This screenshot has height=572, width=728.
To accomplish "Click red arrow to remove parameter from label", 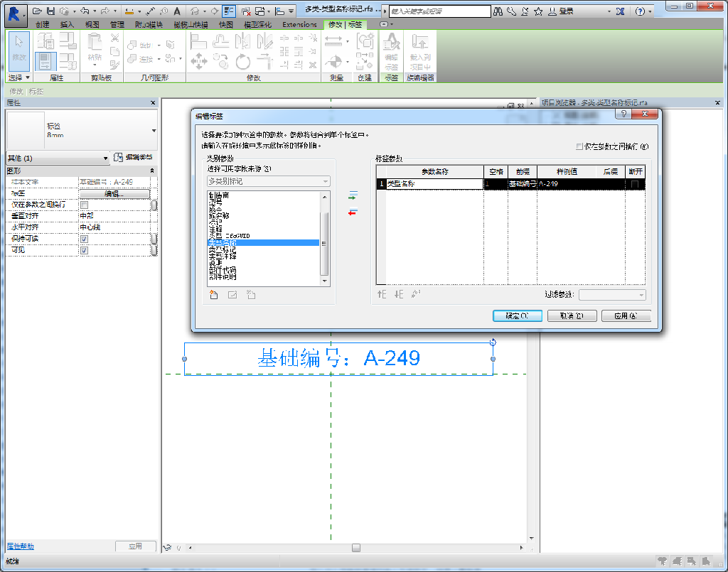I will click(353, 212).
